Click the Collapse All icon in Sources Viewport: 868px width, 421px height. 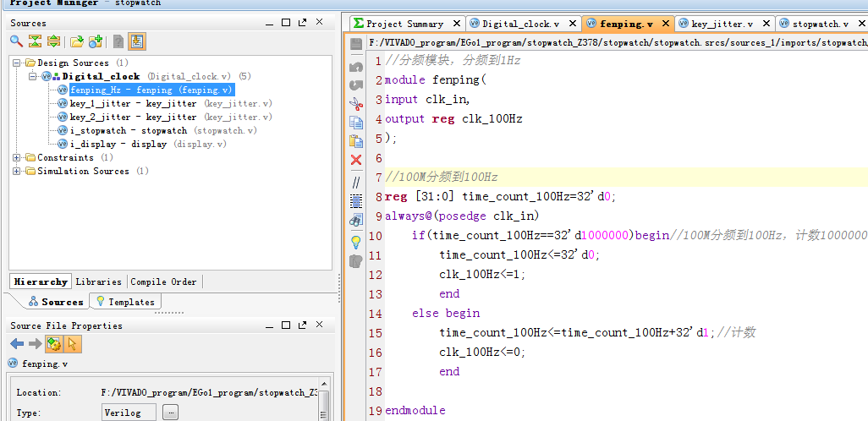point(35,41)
